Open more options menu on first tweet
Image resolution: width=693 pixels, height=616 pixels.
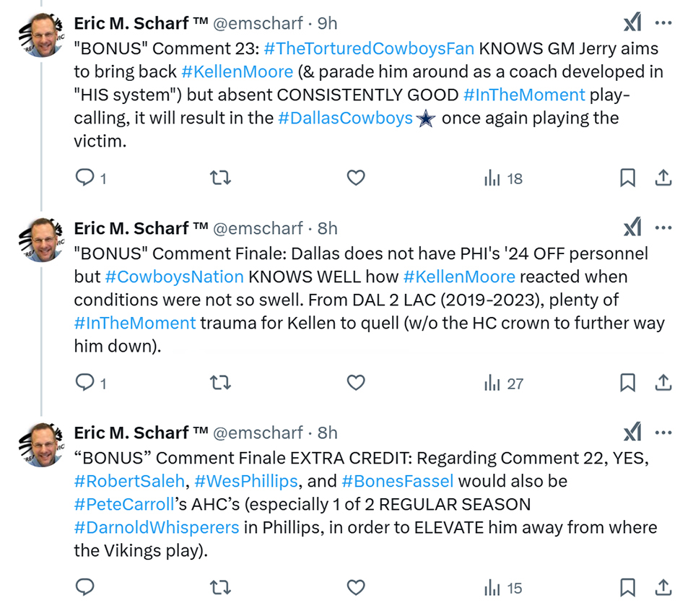663,22
